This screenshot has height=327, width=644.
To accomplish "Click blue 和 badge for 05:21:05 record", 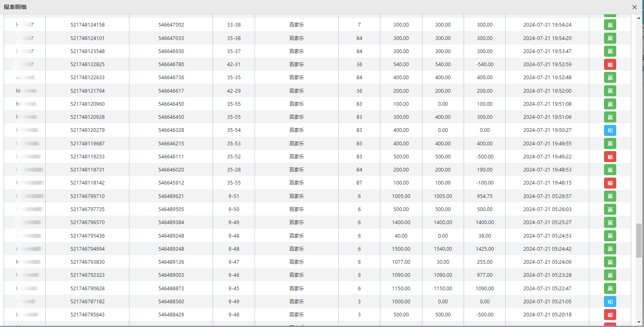I will 610,302.
